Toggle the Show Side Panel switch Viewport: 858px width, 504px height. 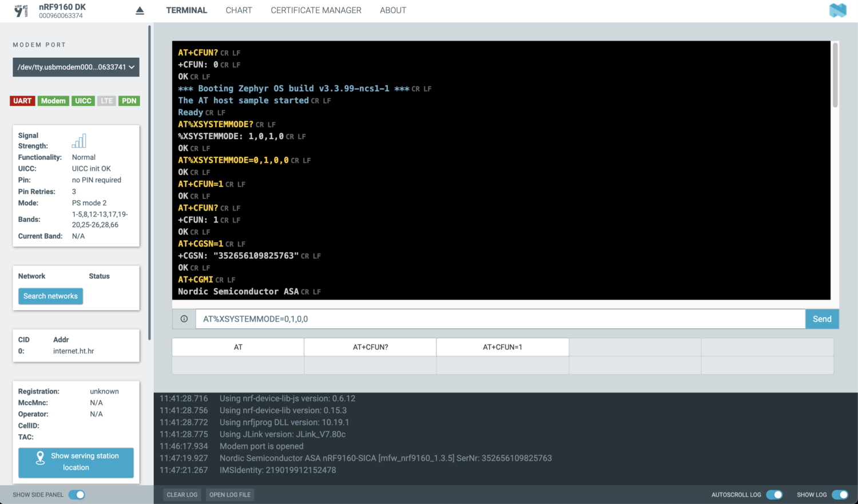[x=77, y=495]
